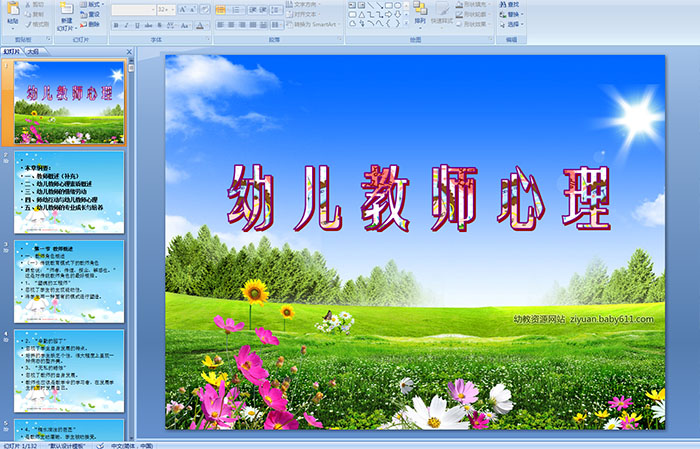The height and width of the screenshot is (449, 700).
Task: Toggle the Bullets list button
Action: click(x=221, y=10)
